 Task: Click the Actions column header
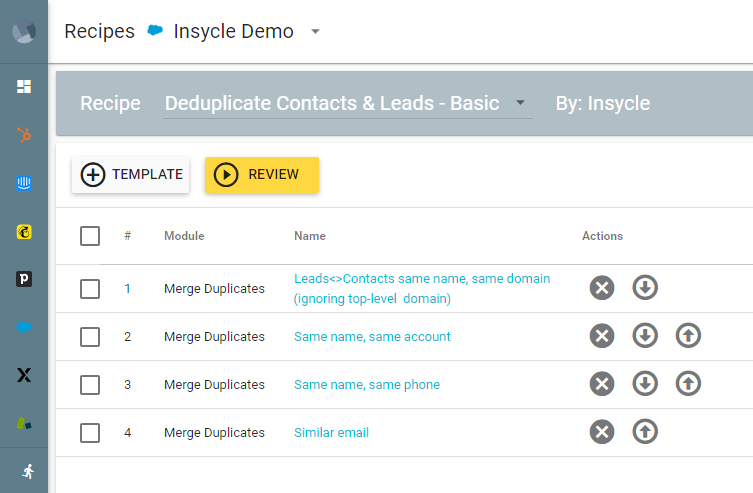(x=602, y=236)
